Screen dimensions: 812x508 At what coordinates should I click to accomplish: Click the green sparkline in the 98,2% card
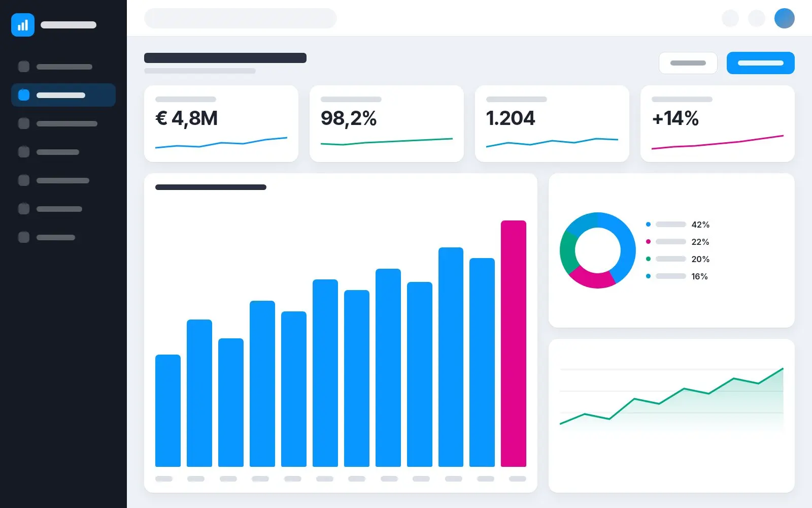coord(387,141)
